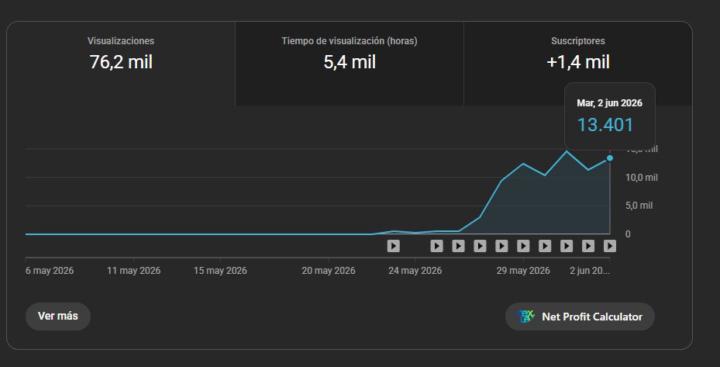Click the 5,4 mil watch time value
Screen dimensions: 720x367
point(349,62)
